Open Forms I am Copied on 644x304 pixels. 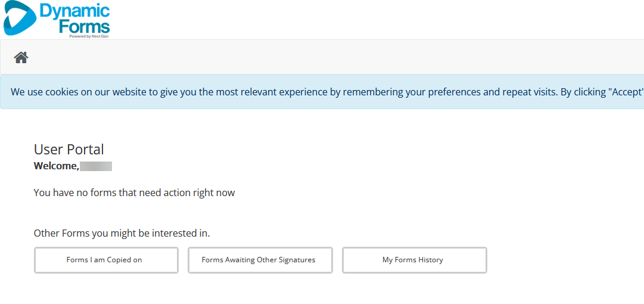click(x=106, y=260)
